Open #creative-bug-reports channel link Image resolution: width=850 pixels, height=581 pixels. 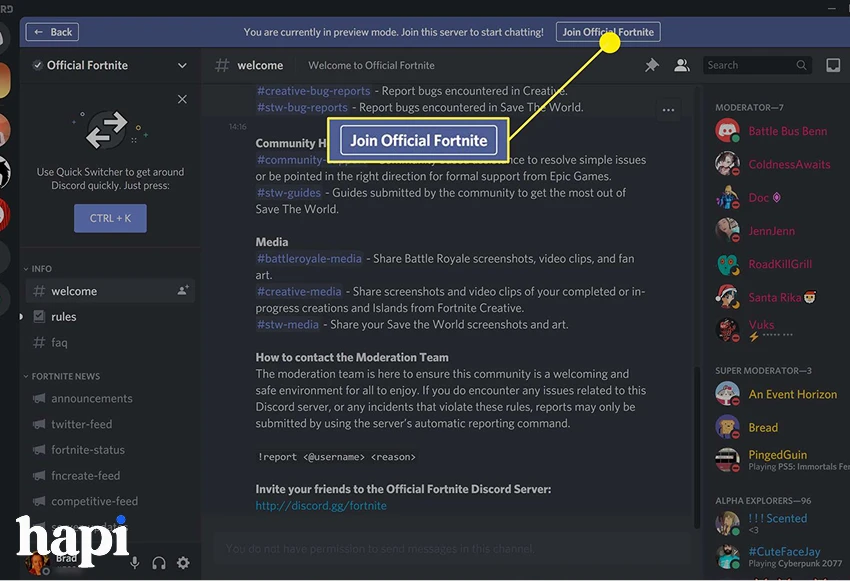pos(313,91)
